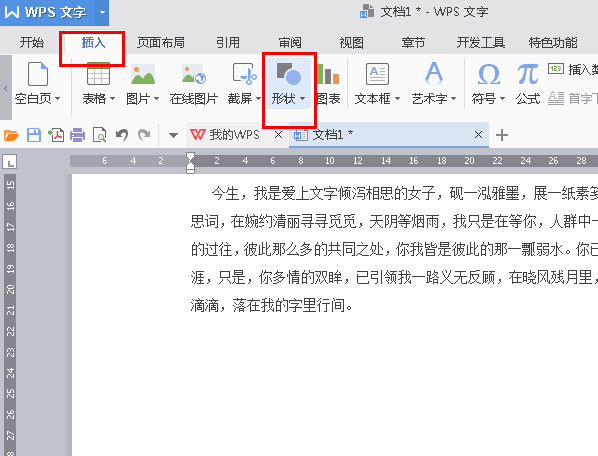Click the 截屏 screenshot icon
The image size is (598, 456).
click(x=245, y=74)
